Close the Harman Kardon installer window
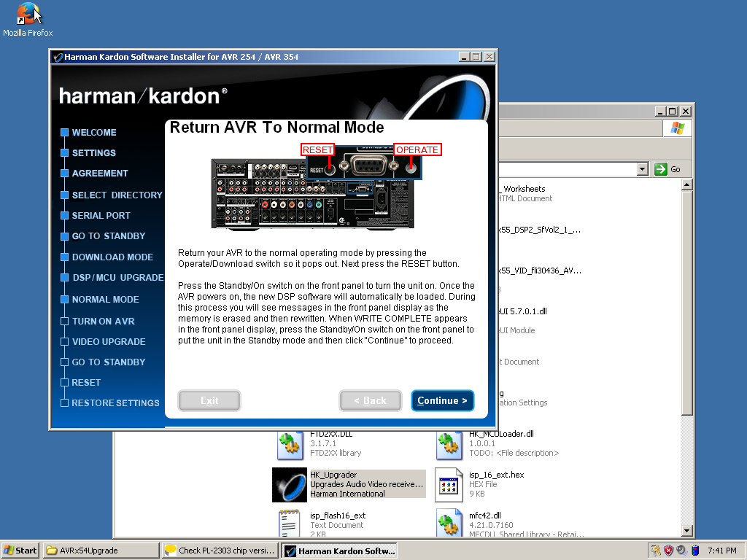747x560 pixels. [489, 57]
